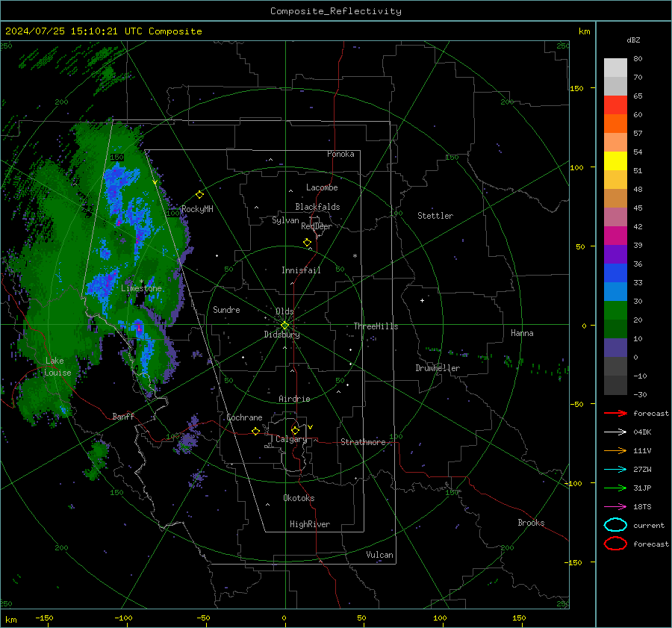Click the red forecast arrow in legend
This screenshot has height=628, width=672.
615,413
